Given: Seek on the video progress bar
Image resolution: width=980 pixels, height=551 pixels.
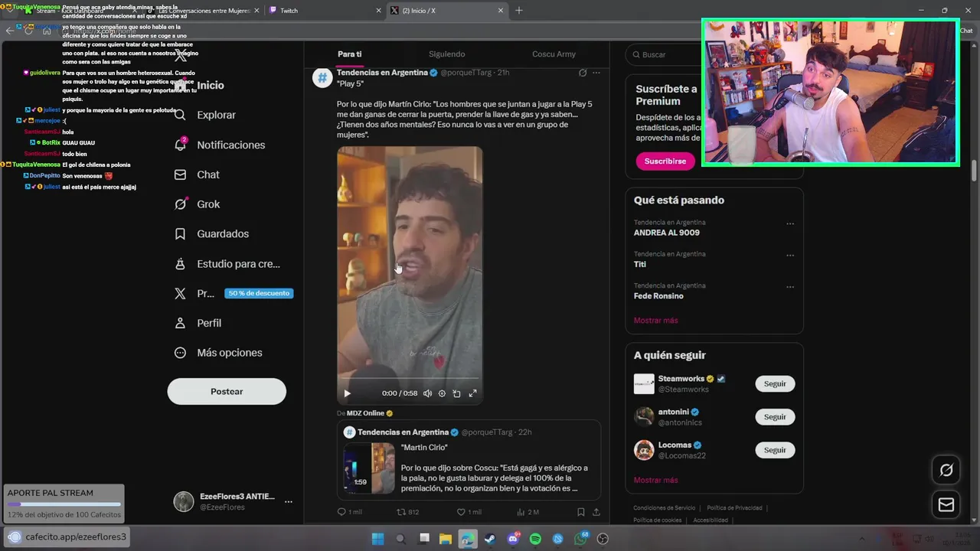Looking at the screenshot, I should coord(410,378).
